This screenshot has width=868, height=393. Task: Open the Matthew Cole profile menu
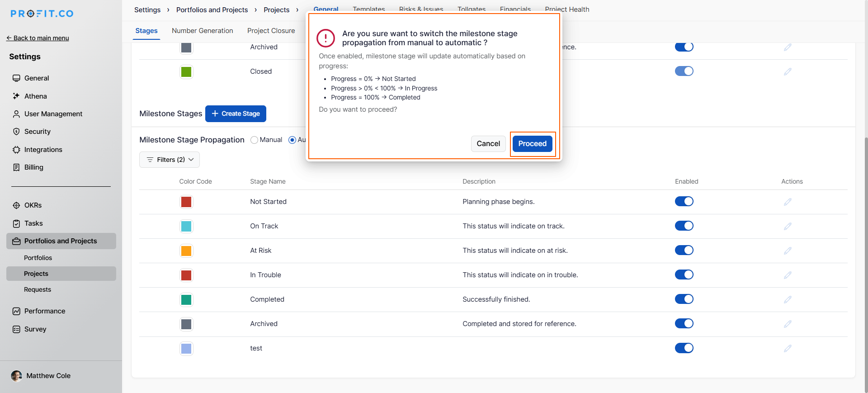[x=41, y=376]
